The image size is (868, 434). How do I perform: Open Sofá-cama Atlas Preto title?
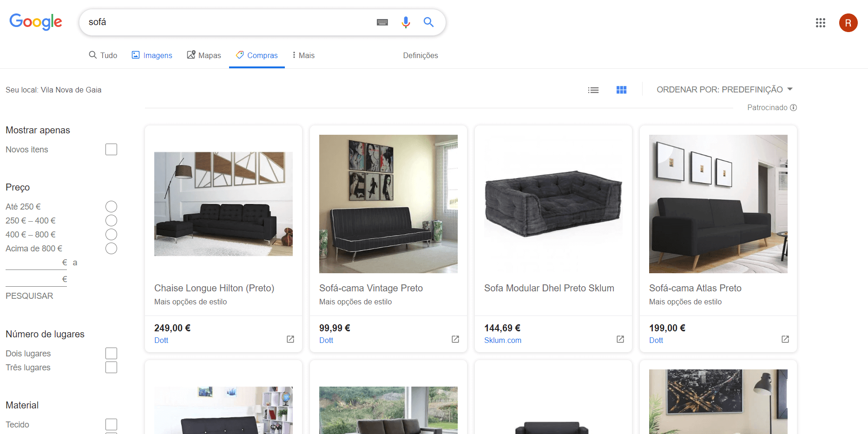[695, 288]
